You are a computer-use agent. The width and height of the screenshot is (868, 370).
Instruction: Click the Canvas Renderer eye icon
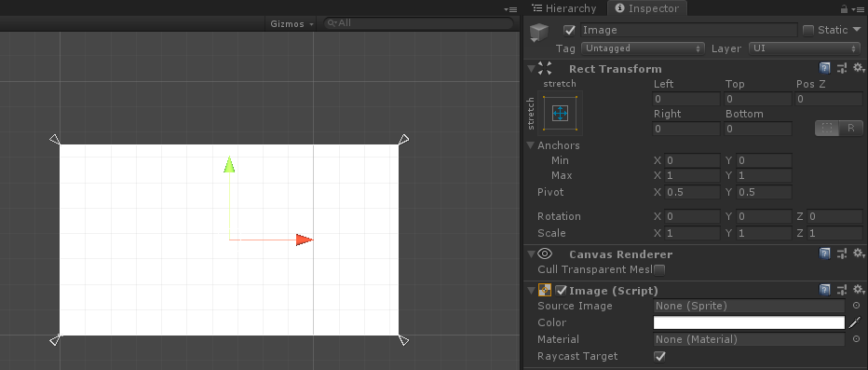545,254
